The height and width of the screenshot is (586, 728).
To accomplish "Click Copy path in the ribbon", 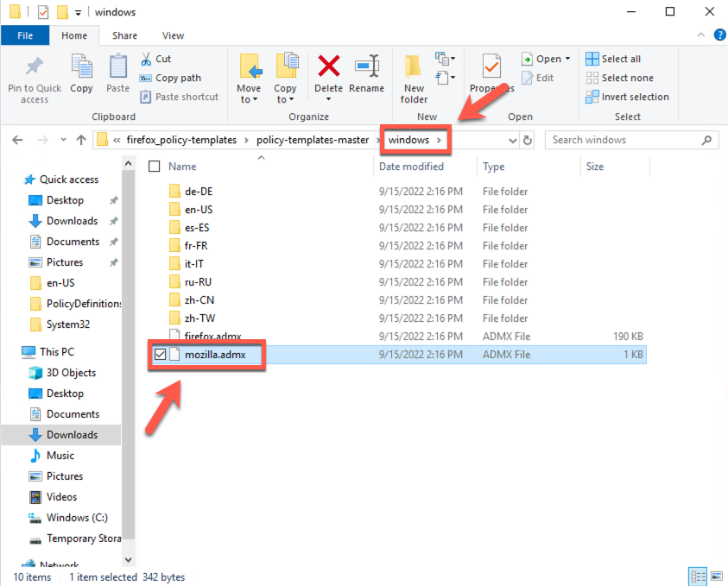I will point(170,78).
